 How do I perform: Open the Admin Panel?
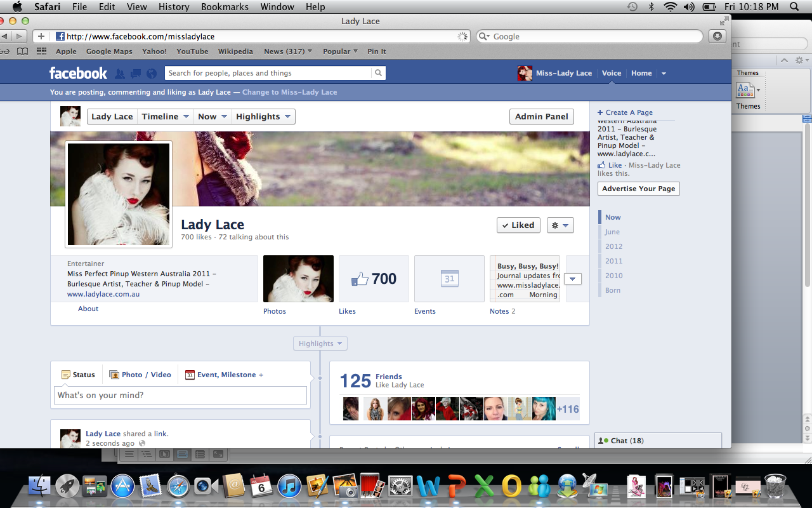click(541, 116)
